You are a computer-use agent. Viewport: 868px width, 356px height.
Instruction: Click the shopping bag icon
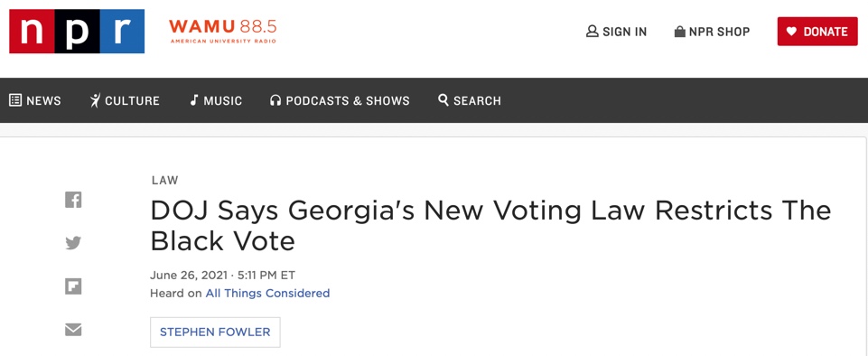[x=680, y=32]
